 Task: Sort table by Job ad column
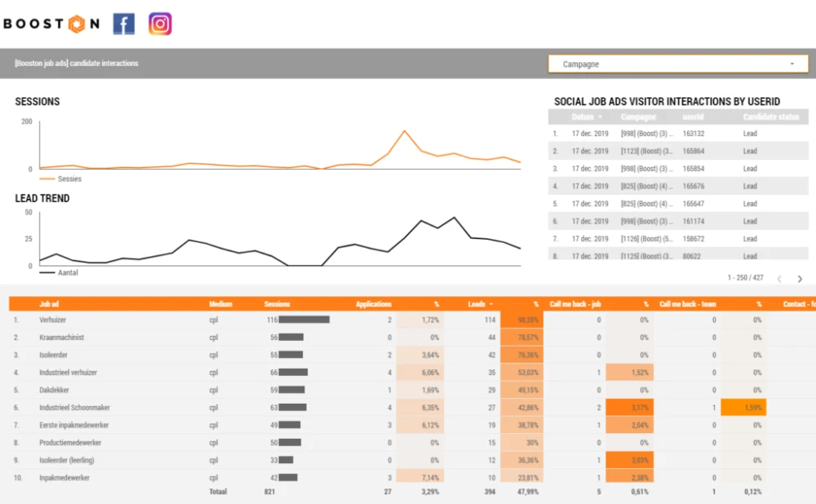tap(50, 304)
